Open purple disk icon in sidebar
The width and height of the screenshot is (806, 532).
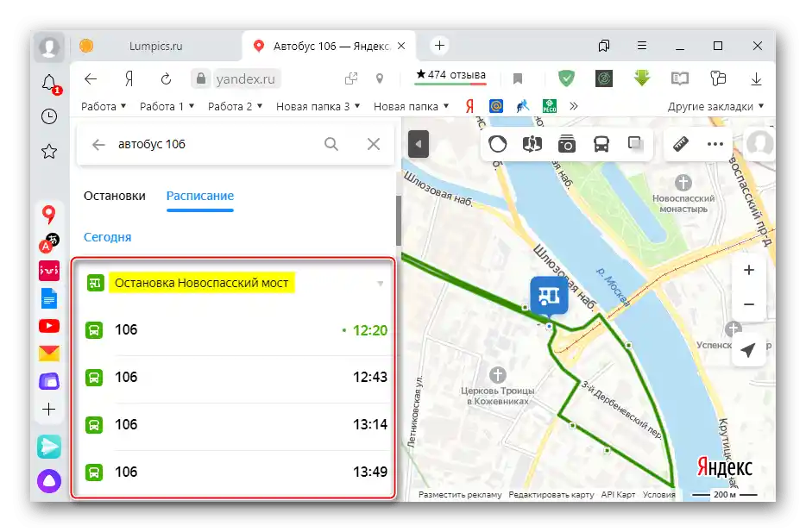coord(49,381)
